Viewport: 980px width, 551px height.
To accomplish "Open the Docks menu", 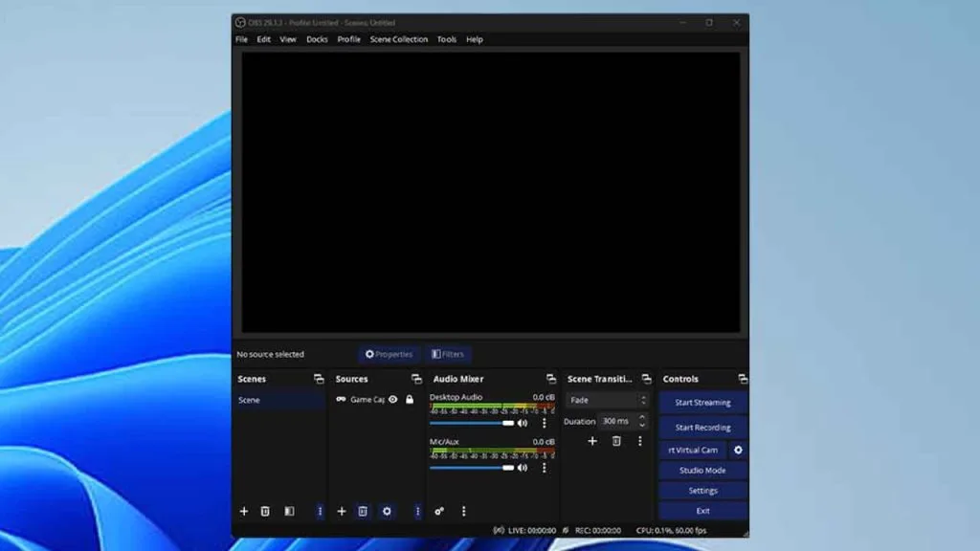I will point(317,39).
